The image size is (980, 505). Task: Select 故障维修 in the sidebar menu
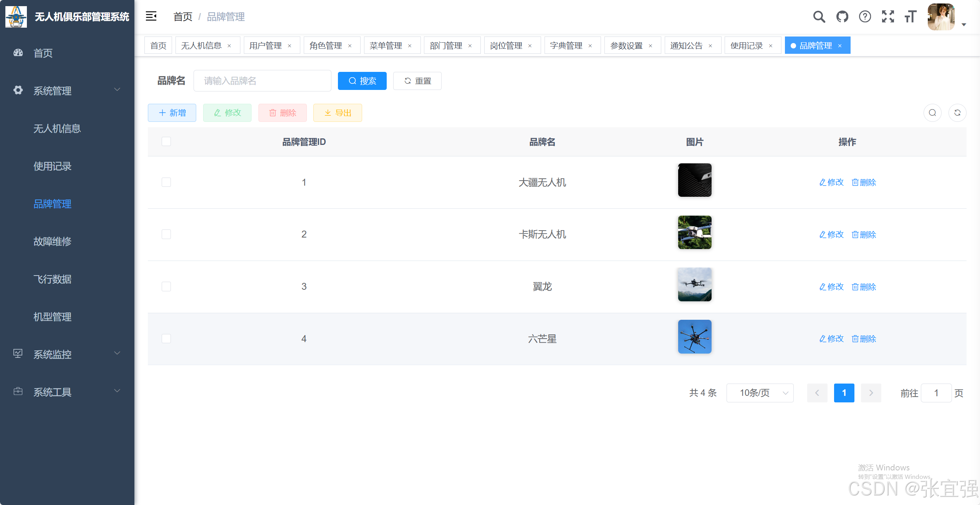point(52,241)
